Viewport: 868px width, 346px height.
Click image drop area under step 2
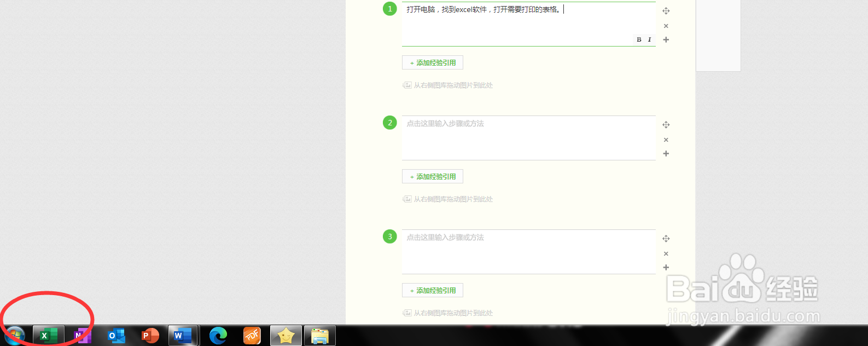[x=448, y=199]
